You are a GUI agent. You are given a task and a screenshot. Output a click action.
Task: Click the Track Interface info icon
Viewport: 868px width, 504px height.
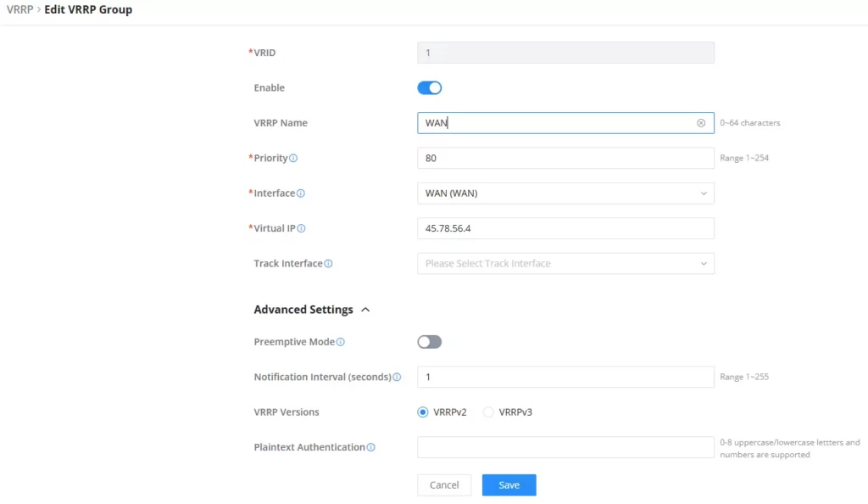coord(328,264)
